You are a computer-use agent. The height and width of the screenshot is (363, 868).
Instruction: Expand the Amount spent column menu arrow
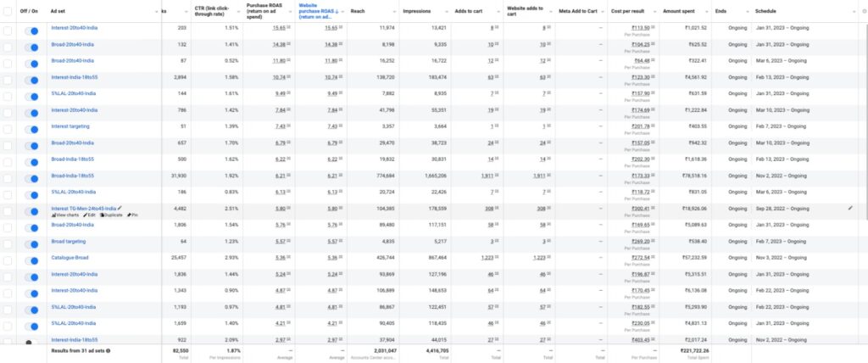[707, 11]
